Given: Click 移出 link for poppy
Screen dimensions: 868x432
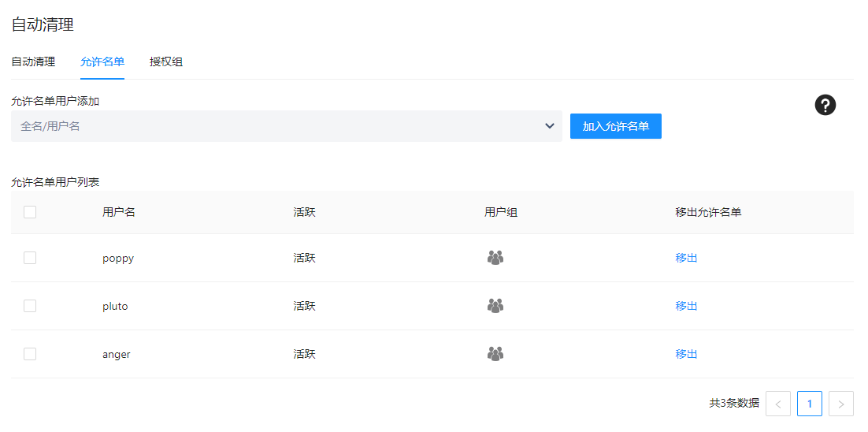Looking at the screenshot, I should [686, 258].
